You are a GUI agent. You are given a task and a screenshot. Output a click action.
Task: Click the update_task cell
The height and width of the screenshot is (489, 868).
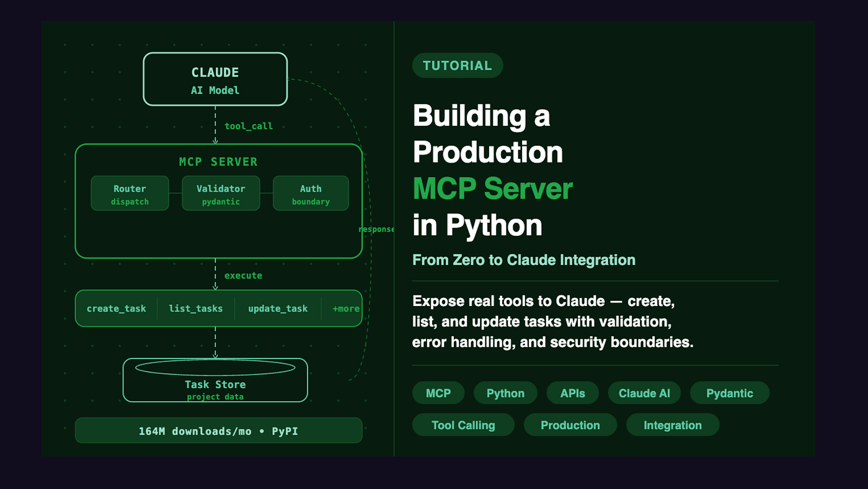(x=278, y=308)
